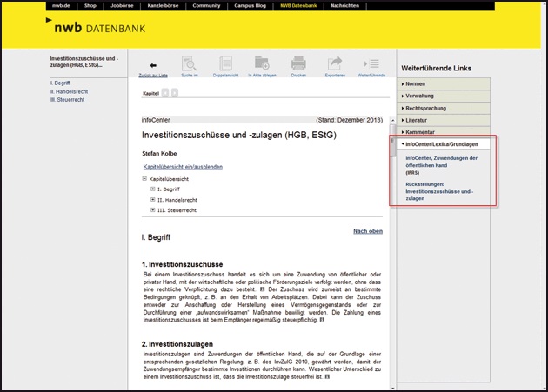The height and width of the screenshot is (392, 548).
Task: Click the Exportieren share icon
Action: [x=335, y=64]
